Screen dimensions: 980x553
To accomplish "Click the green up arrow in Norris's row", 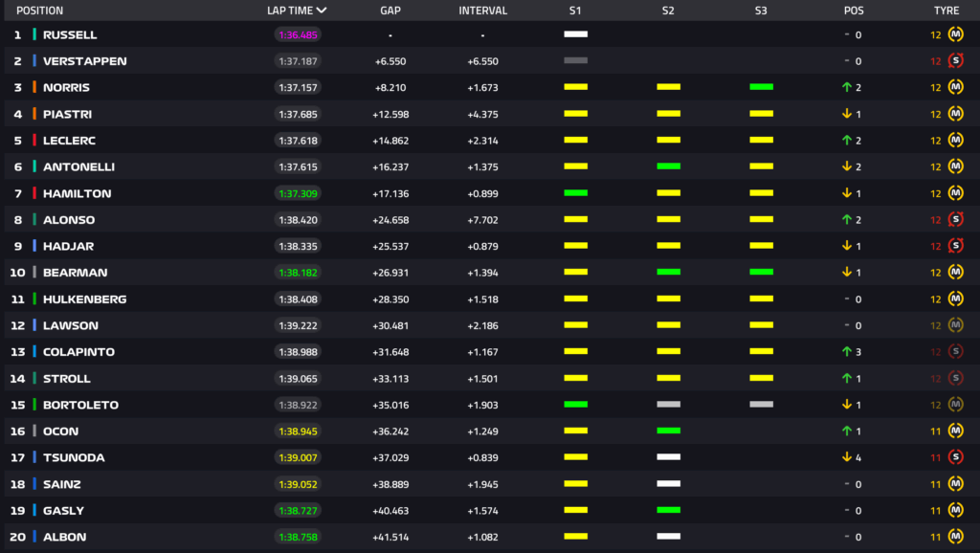I will pyautogui.click(x=847, y=87).
